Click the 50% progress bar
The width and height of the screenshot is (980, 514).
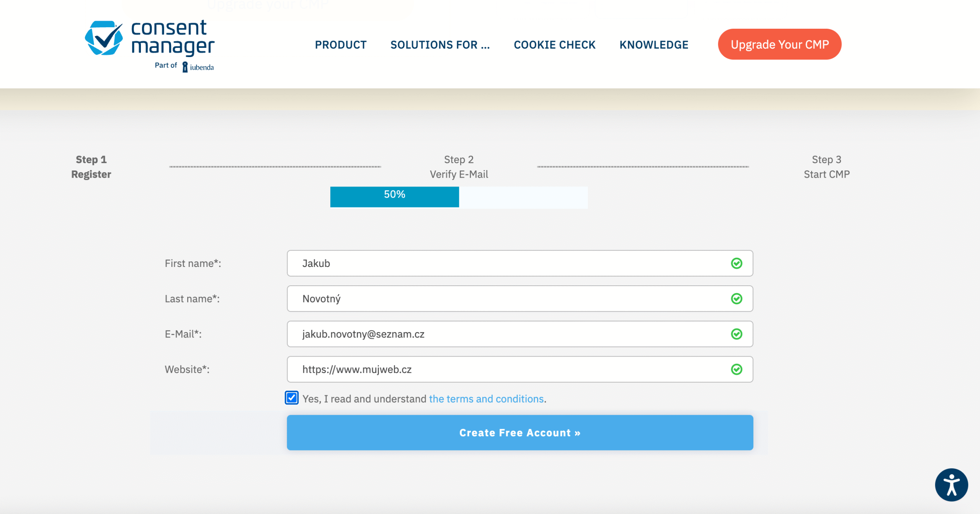click(x=459, y=197)
